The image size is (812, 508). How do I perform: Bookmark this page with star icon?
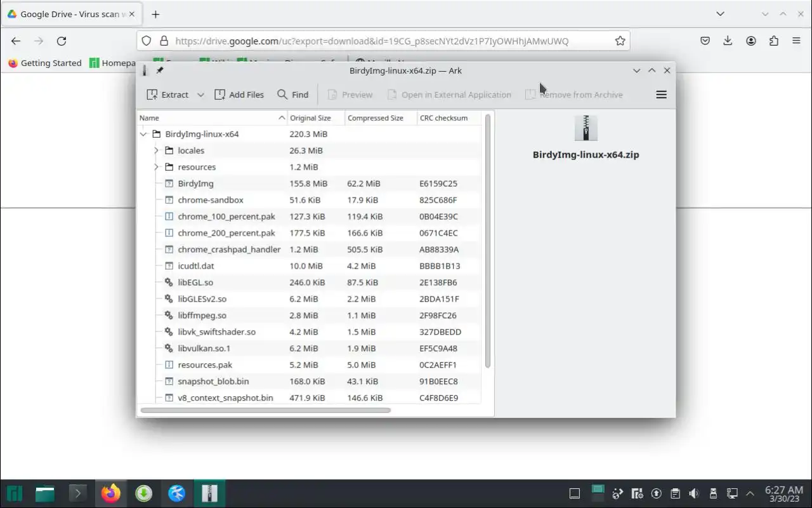[620, 41]
